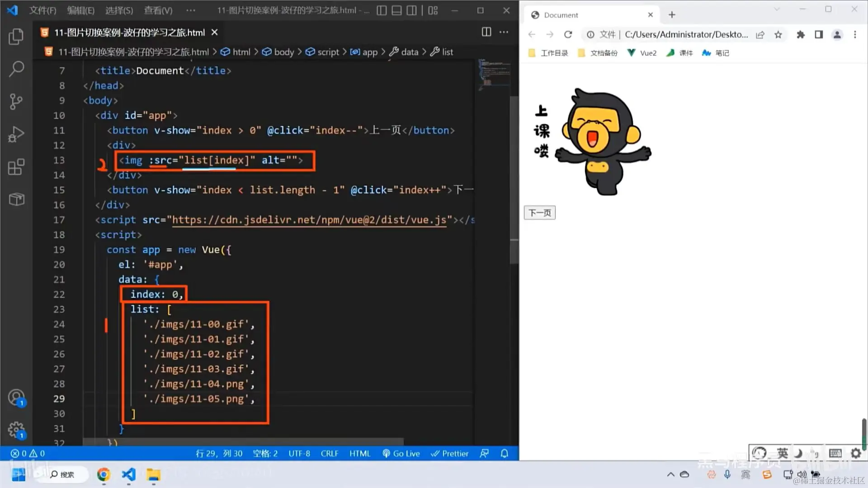Bookmark this page with the star icon
Screen dimensions: 868x488
pyautogui.click(x=778, y=35)
